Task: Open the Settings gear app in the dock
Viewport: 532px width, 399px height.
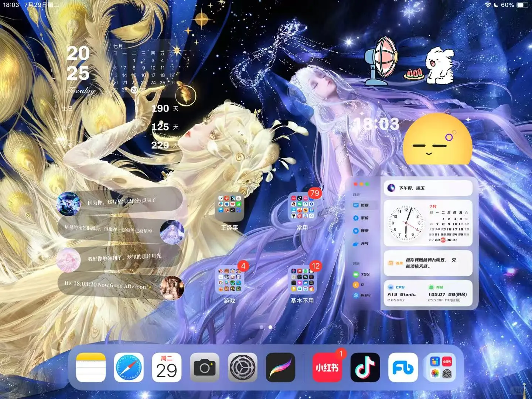Action: [242, 367]
